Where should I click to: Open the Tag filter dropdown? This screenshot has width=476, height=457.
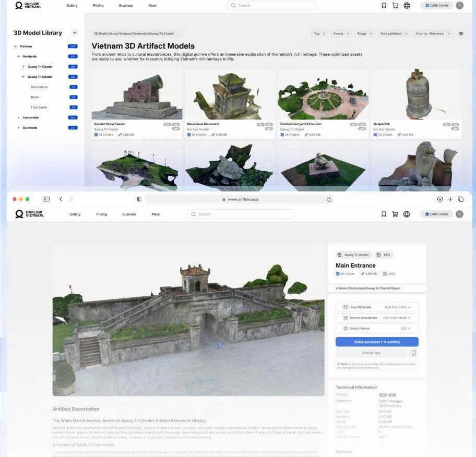point(319,34)
